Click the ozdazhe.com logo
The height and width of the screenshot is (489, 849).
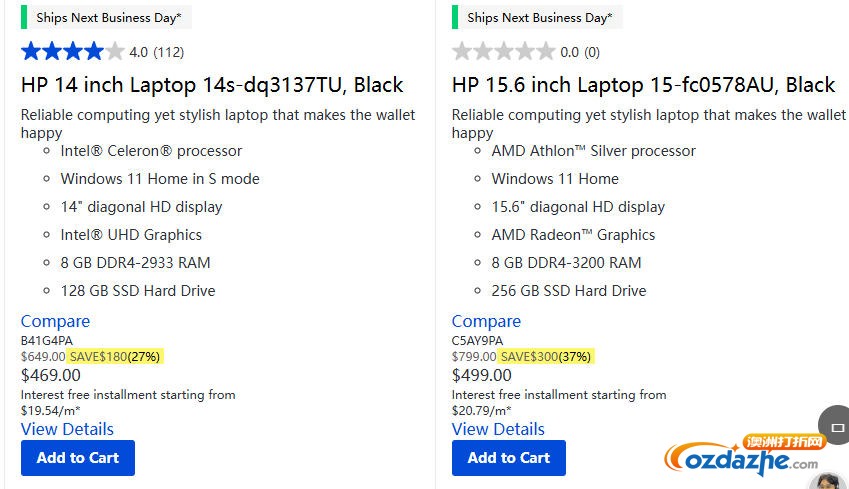744,458
